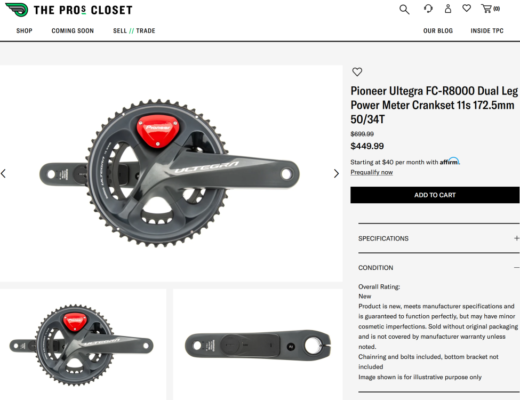Open Our Blog link
Viewport: 520px width, 400px height.
(x=438, y=31)
